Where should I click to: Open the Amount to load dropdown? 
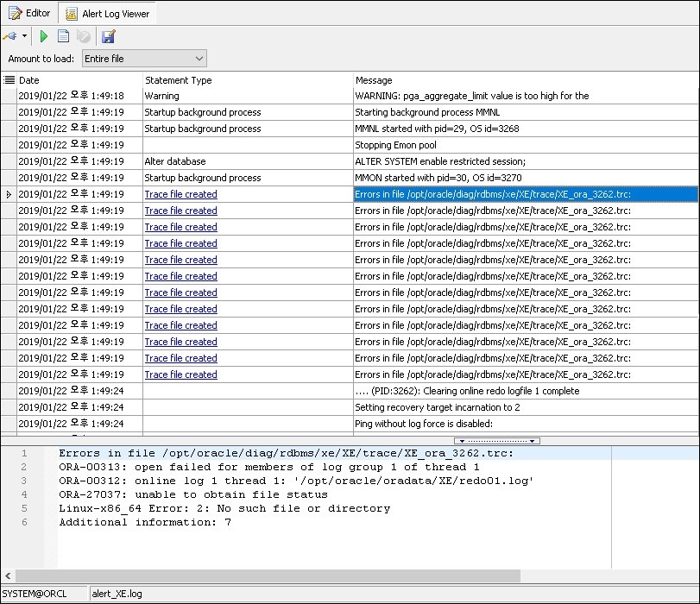[200, 58]
